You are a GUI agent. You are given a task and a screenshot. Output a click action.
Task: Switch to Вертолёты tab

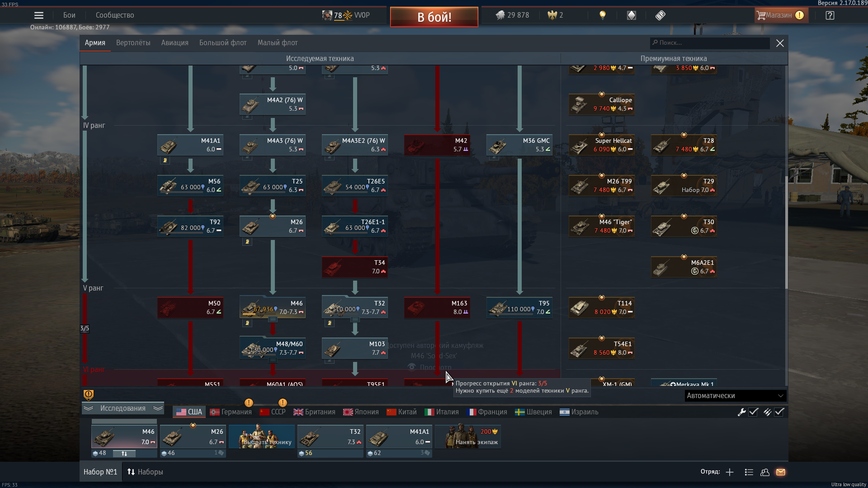[133, 43]
